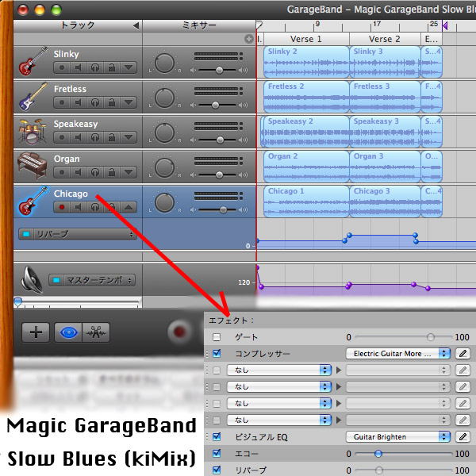This screenshot has height=476, width=476.
Task: Uncheck the コンプレッサー checkbox
Action: [x=217, y=353]
